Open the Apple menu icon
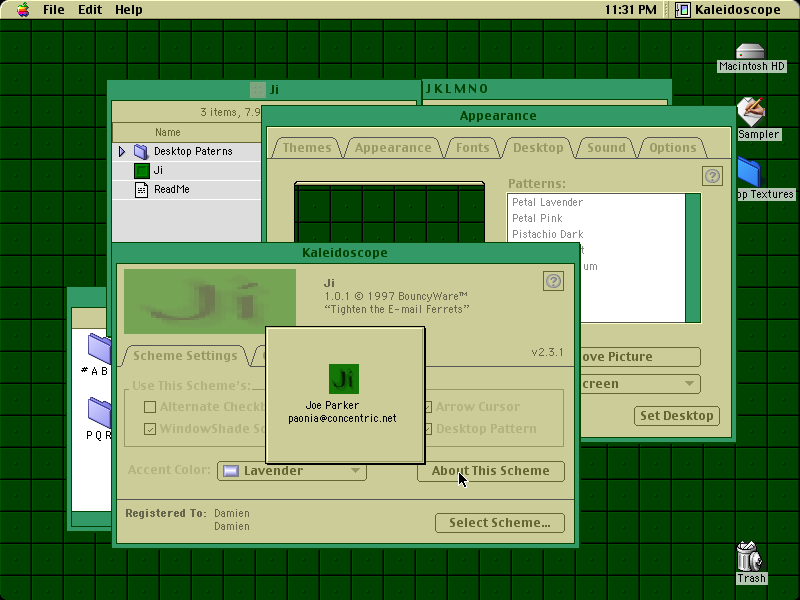 23,10
